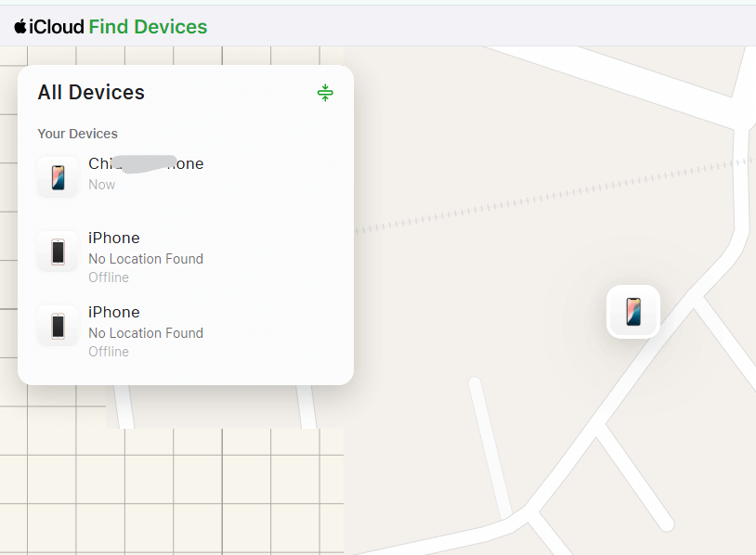Open the iCloud home link
Viewport: 756px width, 555px height.
tap(57, 27)
